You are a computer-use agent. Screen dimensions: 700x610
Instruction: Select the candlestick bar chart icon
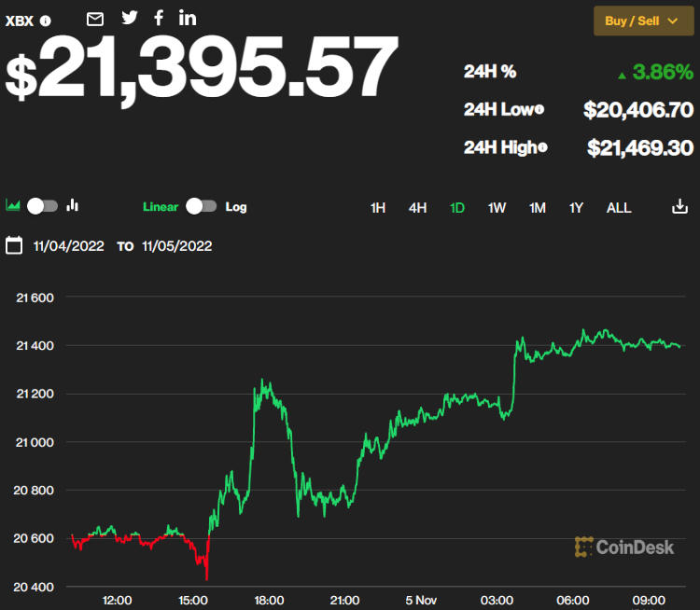[x=73, y=206]
